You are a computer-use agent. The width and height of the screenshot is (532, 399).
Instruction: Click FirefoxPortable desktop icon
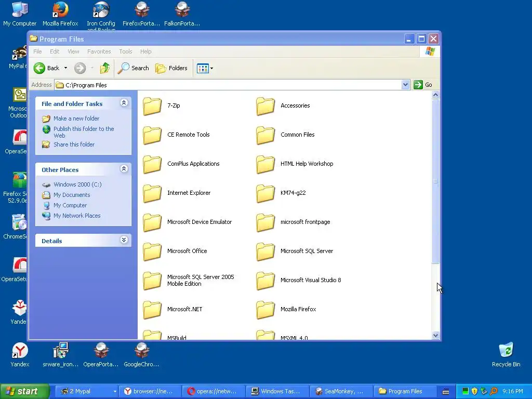(x=141, y=14)
